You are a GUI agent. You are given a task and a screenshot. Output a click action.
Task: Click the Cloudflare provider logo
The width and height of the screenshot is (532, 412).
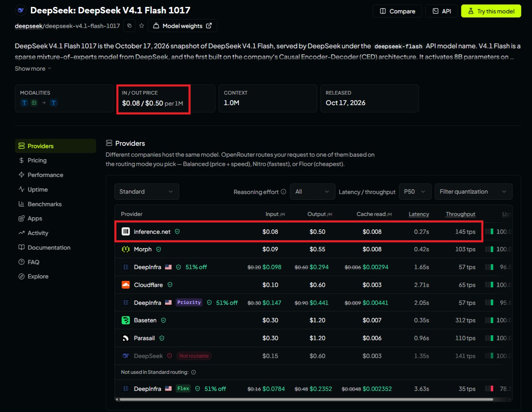[x=126, y=285]
